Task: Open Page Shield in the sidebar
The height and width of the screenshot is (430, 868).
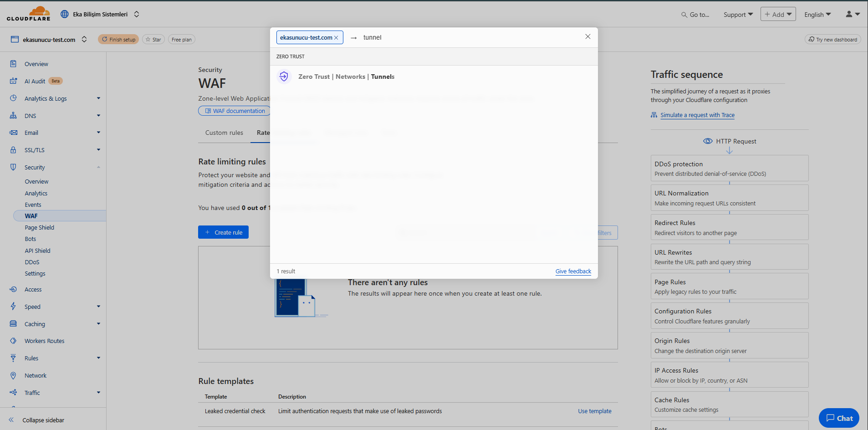Action: click(39, 227)
